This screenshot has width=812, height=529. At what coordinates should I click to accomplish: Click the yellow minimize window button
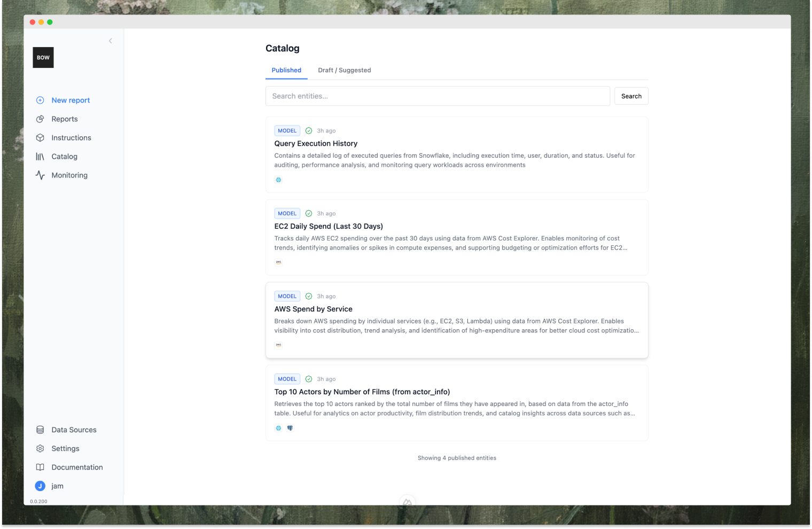coord(41,22)
